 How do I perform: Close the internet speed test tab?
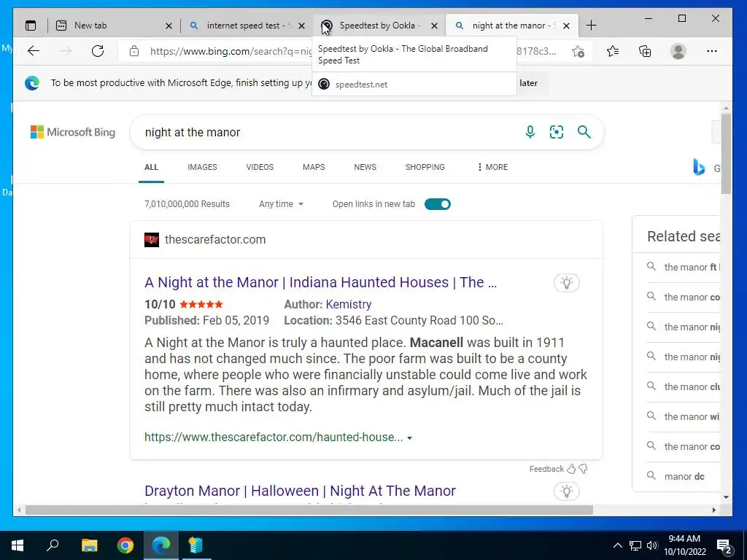[x=301, y=26]
